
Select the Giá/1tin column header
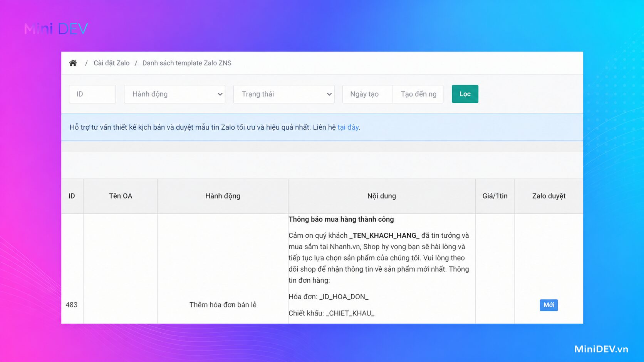tap(495, 196)
